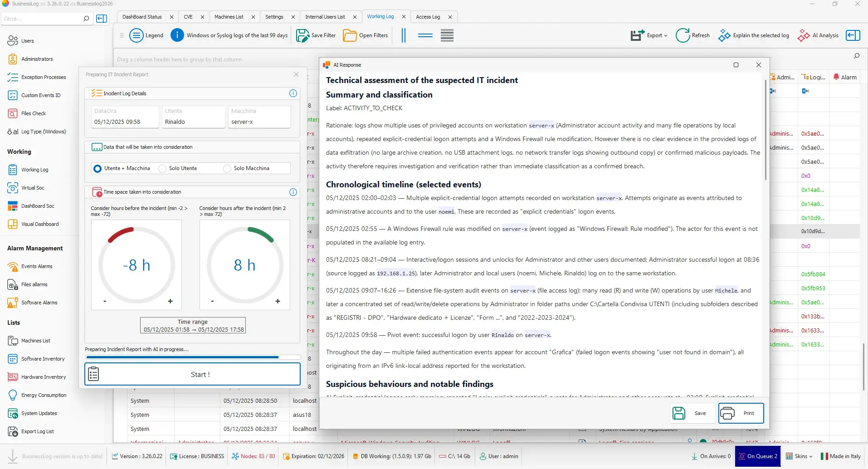Click search magnifier in Cerca box
This screenshot has width=868, height=469.
pyautogui.click(x=86, y=19)
